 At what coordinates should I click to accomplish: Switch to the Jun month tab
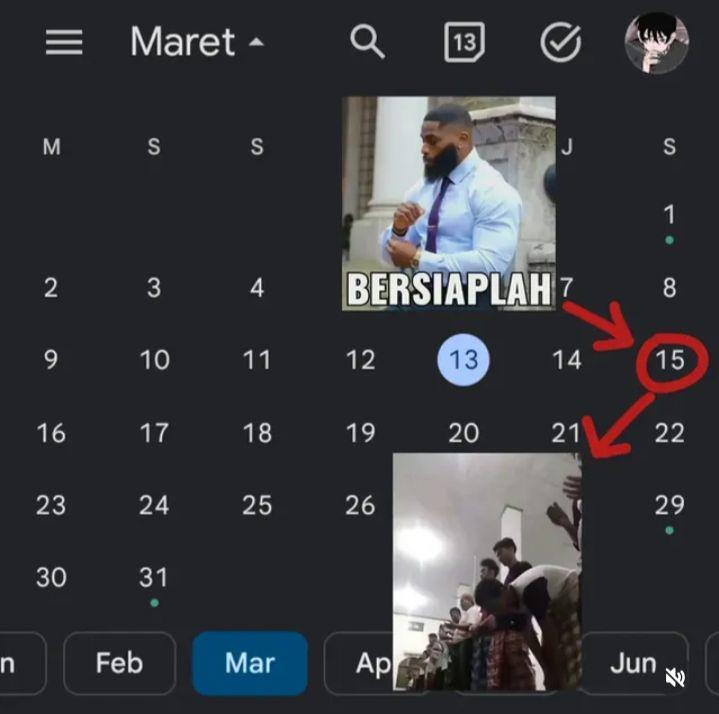coord(633,663)
